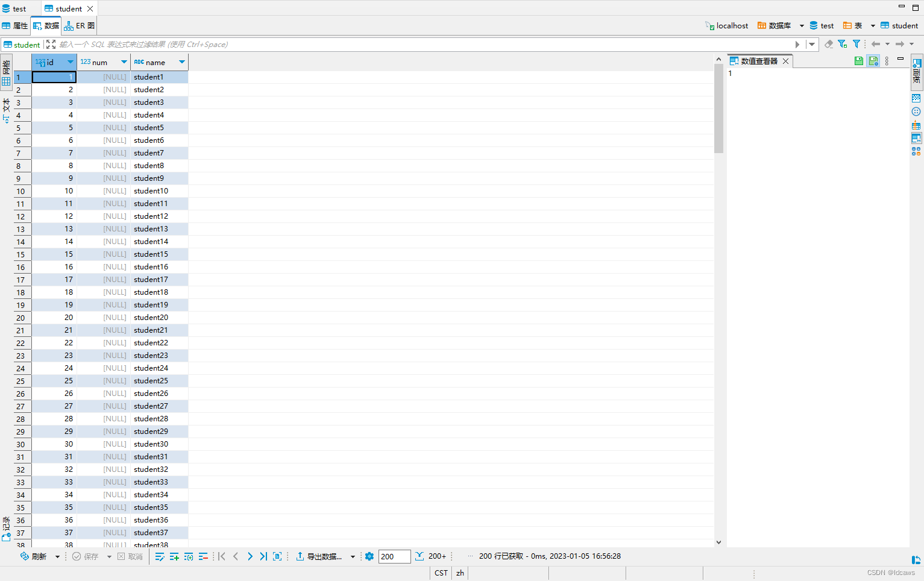Screen dimensions: 924x581
Task: Click the apply filter play arrow
Action: coord(797,44)
